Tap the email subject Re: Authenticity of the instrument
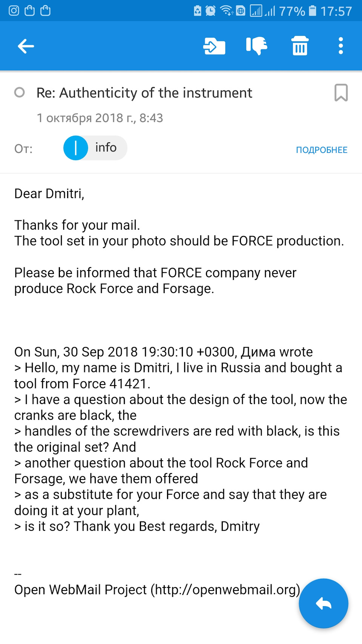The height and width of the screenshot is (644, 362). pos(144,93)
